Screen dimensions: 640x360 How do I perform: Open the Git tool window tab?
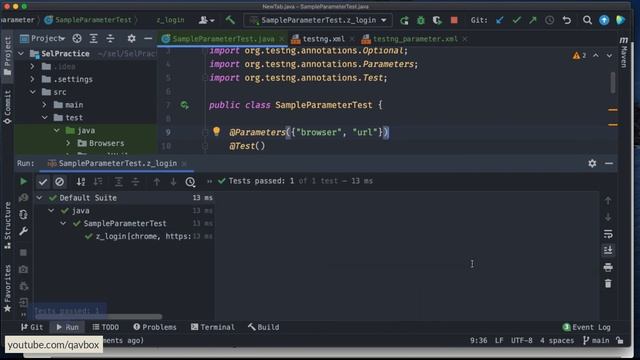click(32, 327)
